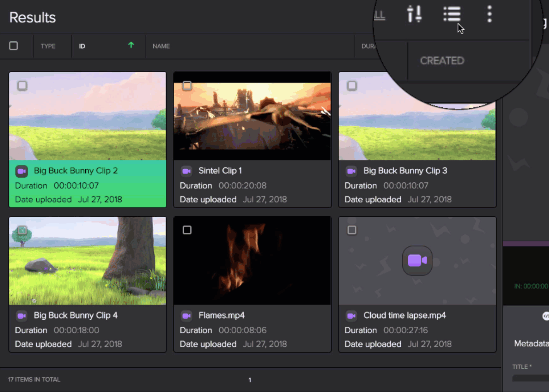Click video icon beside Flames.mp4

[x=186, y=316]
